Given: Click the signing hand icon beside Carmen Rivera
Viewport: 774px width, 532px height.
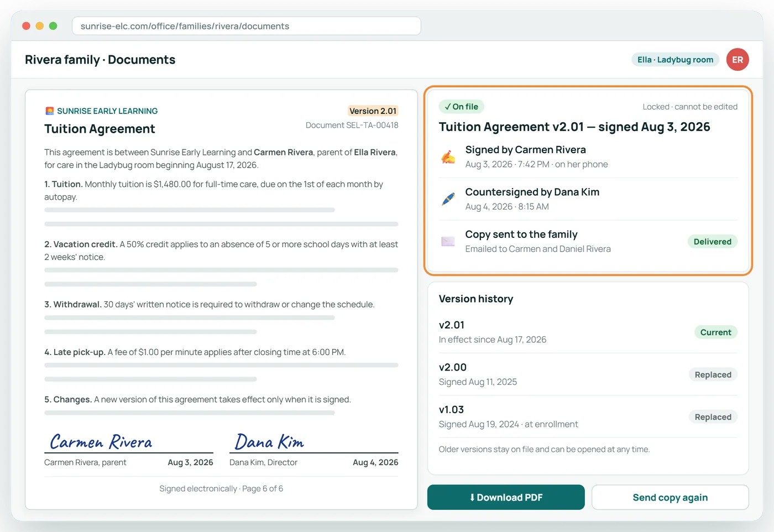Looking at the screenshot, I should point(448,157).
